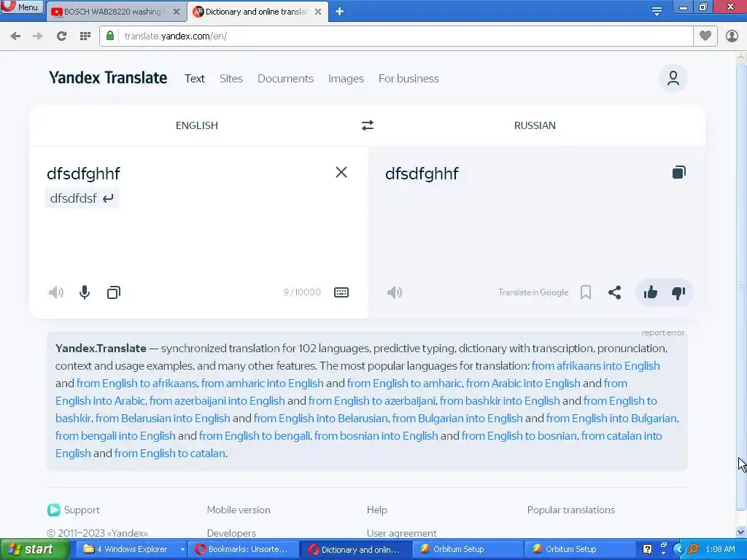View site security padlock icon
Screen dimensions: 747x560
pyautogui.click(x=110, y=36)
